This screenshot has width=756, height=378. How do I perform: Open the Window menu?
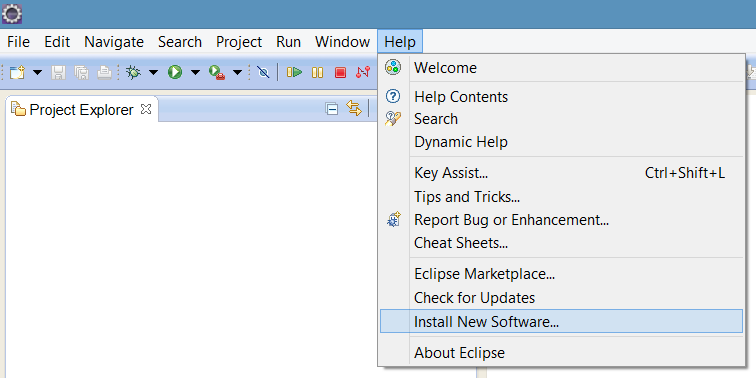(342, 42)
